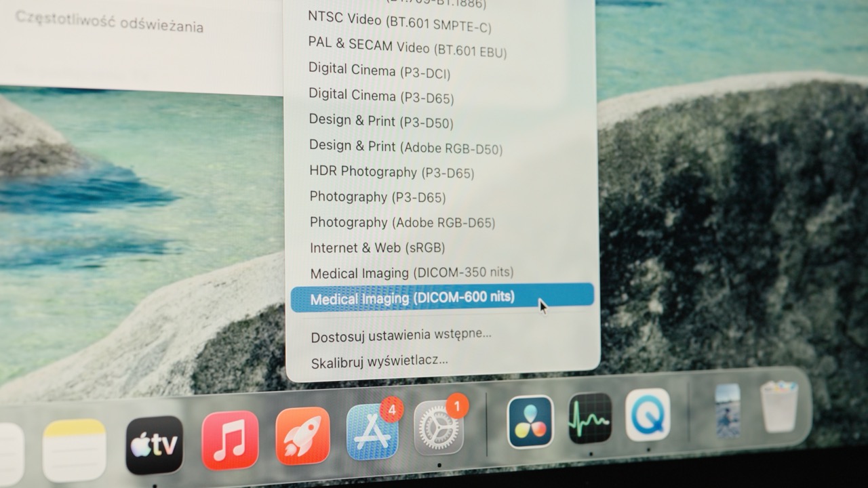Select NTSC Video (BT.601 SMPTE-C) preset
This screenshot has width=868, height=488.
tap(399, 22)
